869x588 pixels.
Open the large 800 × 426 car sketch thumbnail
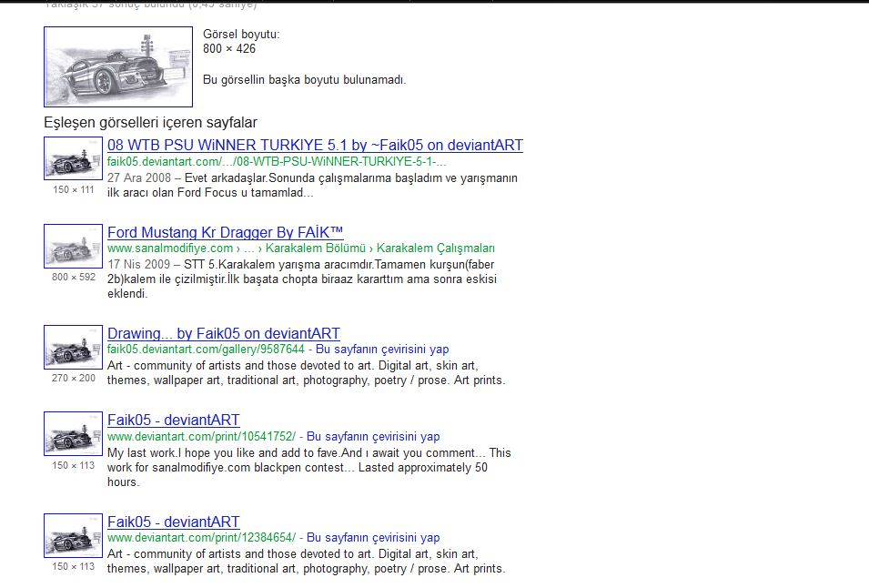118,66
